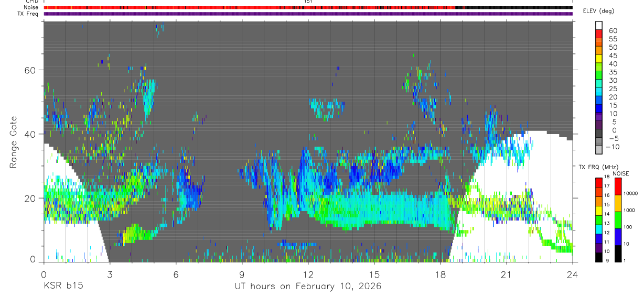Click the orange segment of NOISE color bar

click(618, 203)
